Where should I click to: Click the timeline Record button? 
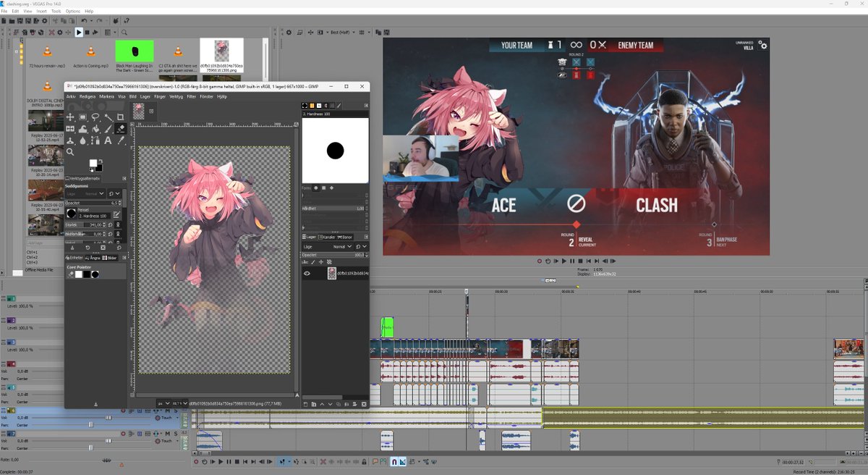click(x=196, y=461)
